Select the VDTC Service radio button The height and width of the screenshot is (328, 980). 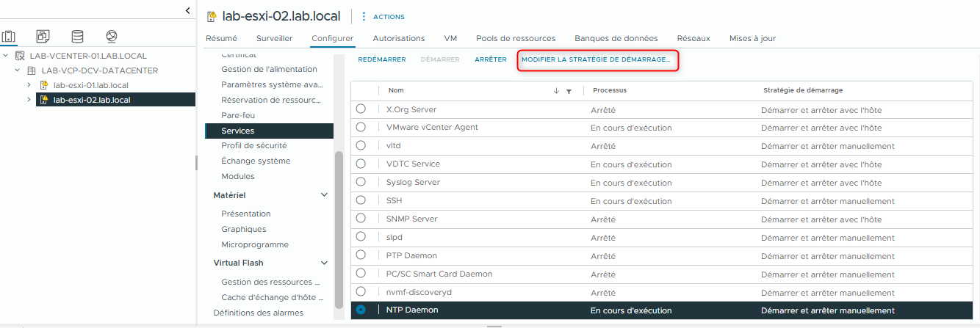coord(361,164)
